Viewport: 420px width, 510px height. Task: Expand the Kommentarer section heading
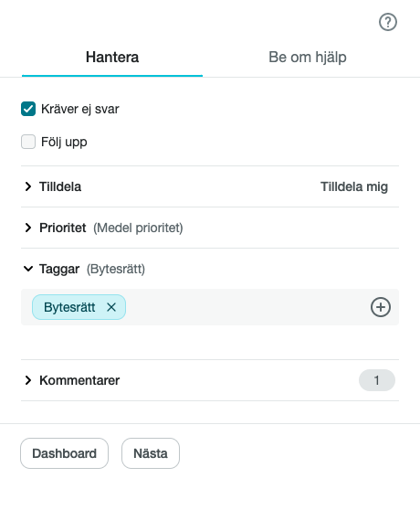point(79,380)
